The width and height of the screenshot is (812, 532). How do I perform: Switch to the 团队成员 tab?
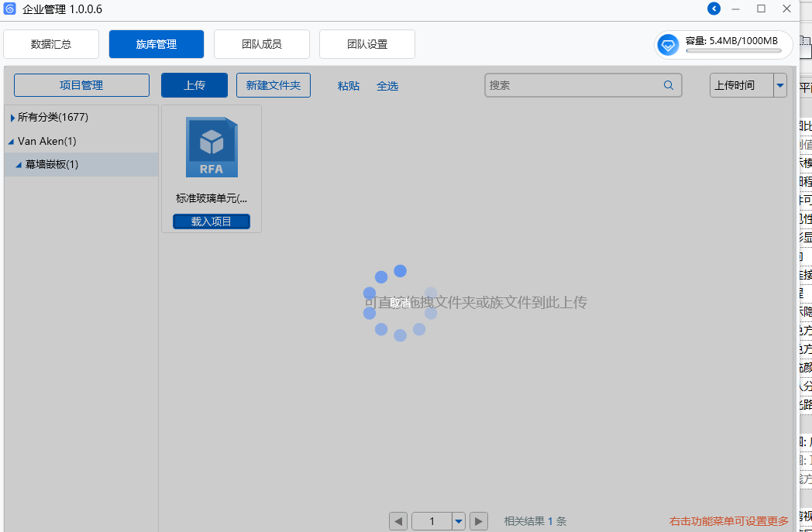coord(262,44)
